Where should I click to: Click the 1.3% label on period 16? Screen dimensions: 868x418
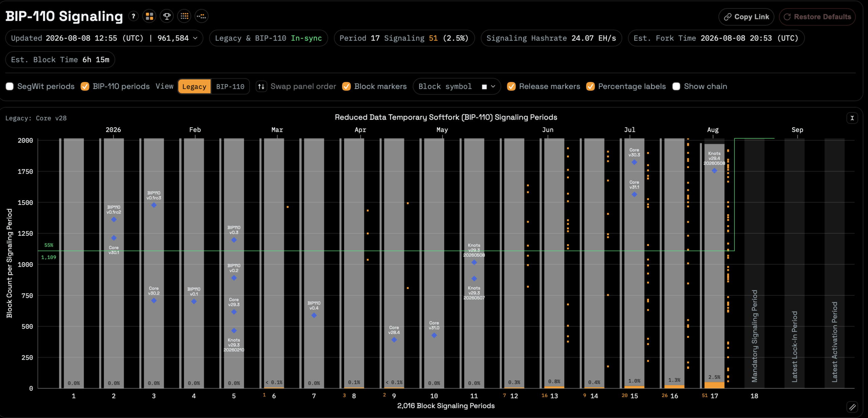tap(674, 380)
